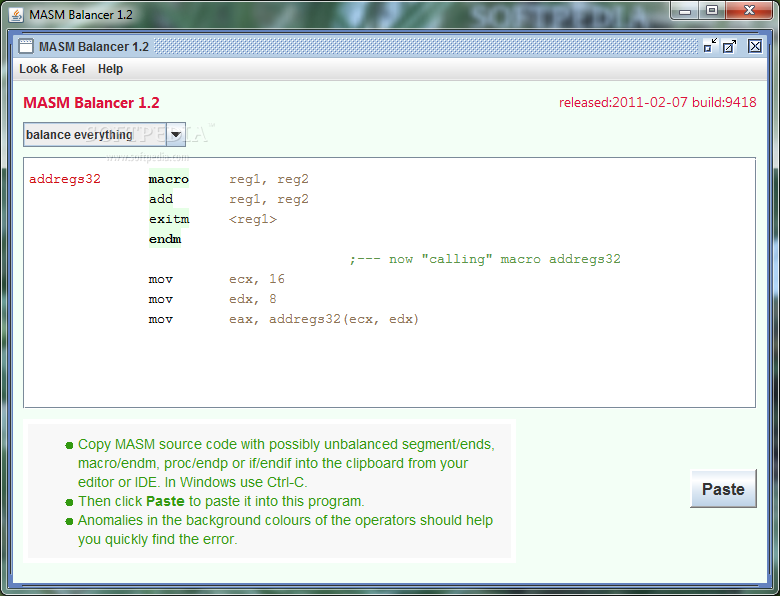The width and height of the screenshot is (780, 596).
Task: Minimize the outer MASM Balancer window
Action: pos(685,10)
